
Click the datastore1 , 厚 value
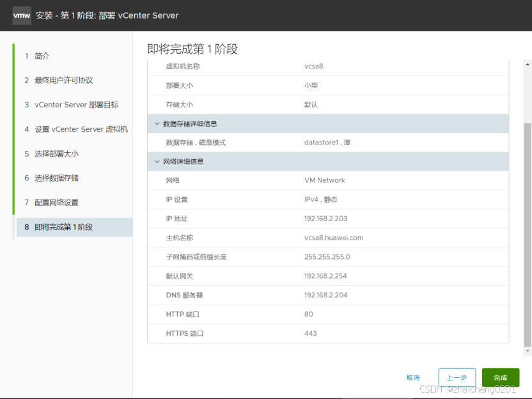327,143
